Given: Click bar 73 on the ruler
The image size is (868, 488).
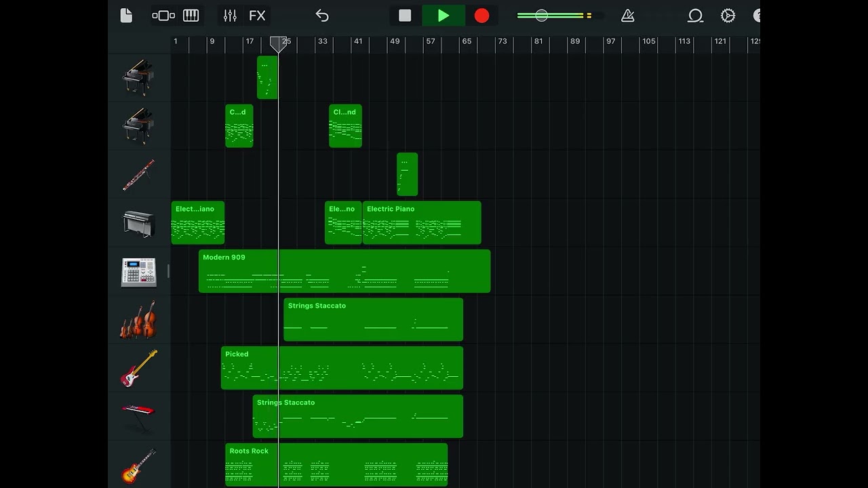Looking at the screenshot, I should (502, 41).
